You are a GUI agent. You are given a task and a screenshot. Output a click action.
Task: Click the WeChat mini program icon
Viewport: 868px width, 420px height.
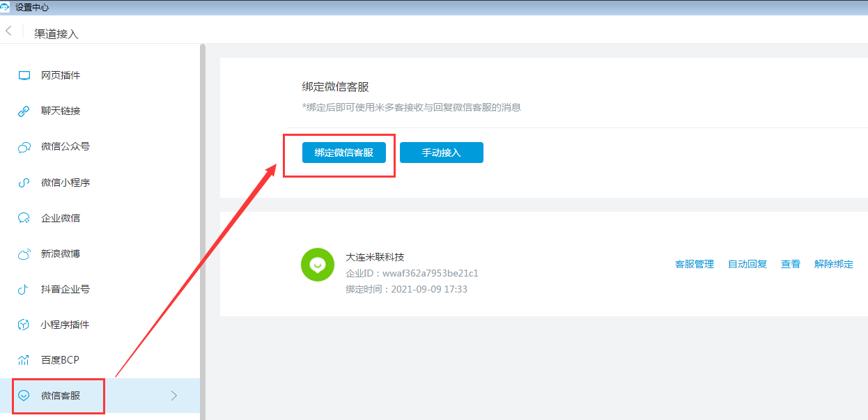pos(24,183)
